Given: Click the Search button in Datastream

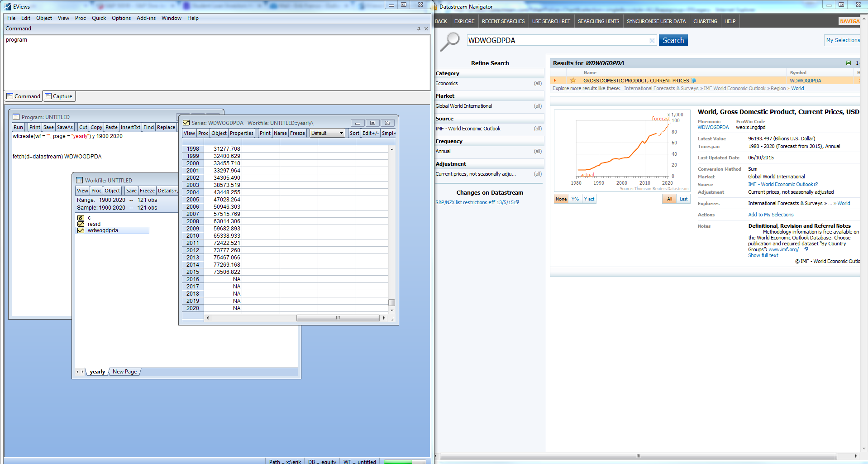Looking at the screenshot, I should tap(673, 40).
